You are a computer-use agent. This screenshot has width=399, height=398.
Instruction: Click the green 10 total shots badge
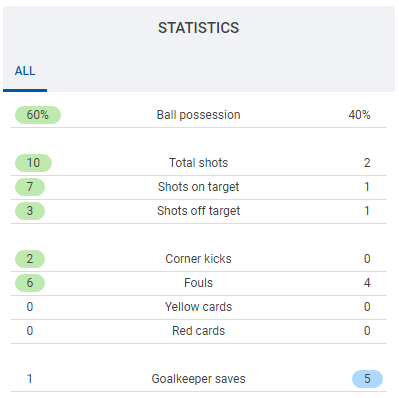(33, 163)
